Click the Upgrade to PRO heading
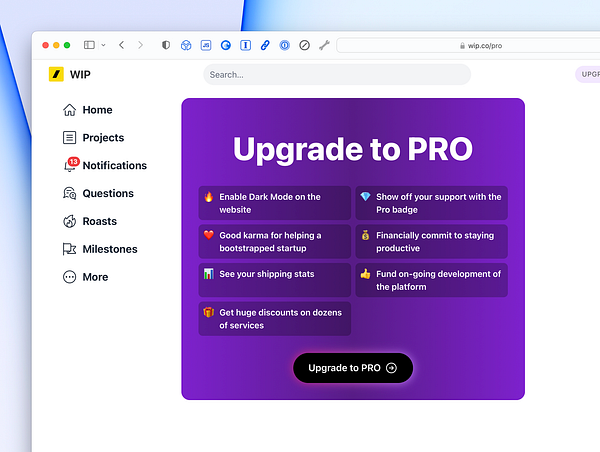The height and width of the screenshot is (452, 600). (353, 149)
